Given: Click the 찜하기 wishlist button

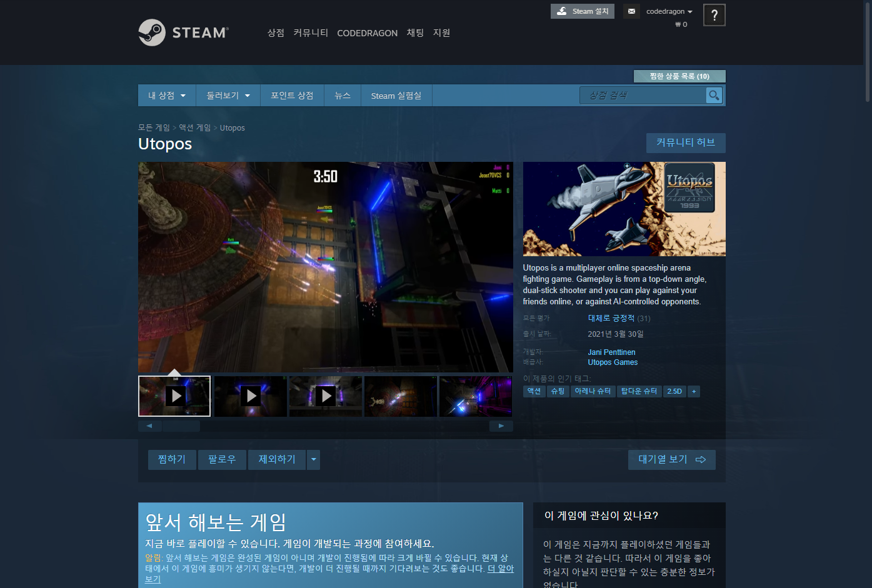Looking at the screenshot, I should click(172, 459).
